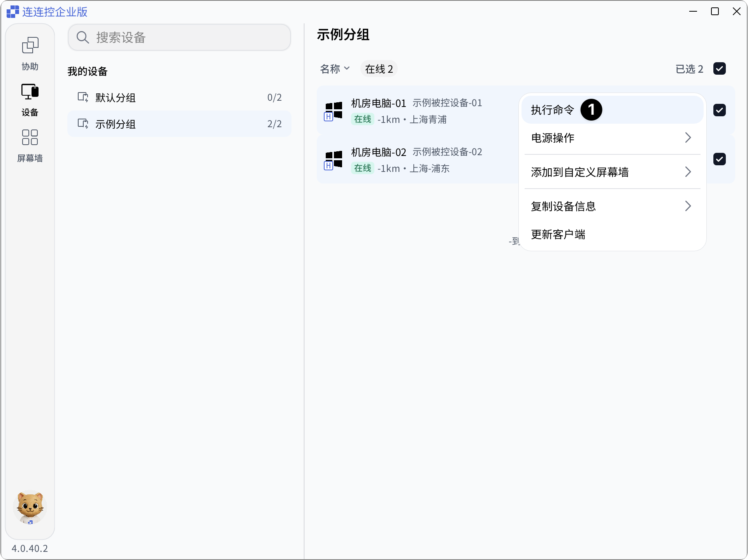Viewport: 748px width, 560px height.
Task: Click the search magnifier icon
Action: [x=83, y=37]
